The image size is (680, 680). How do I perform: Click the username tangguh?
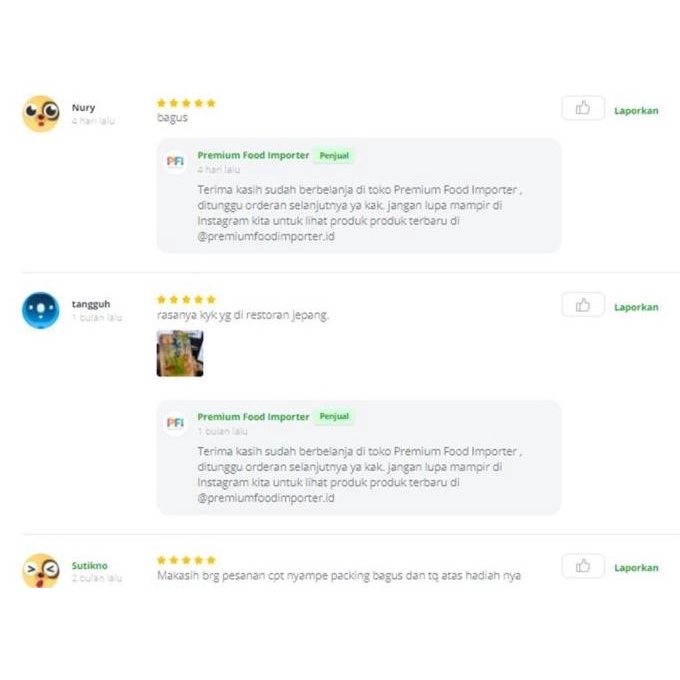coord(91,304)
